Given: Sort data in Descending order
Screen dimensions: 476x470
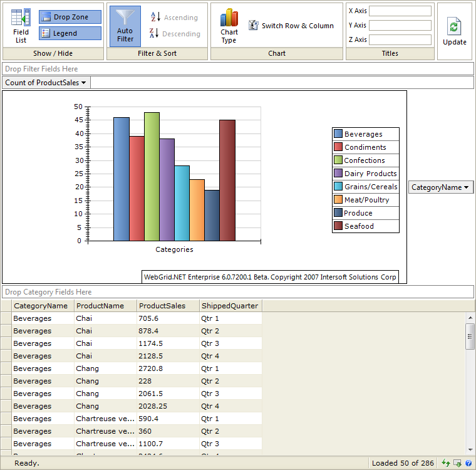Looking at the screenshot, I should point(175,34).
